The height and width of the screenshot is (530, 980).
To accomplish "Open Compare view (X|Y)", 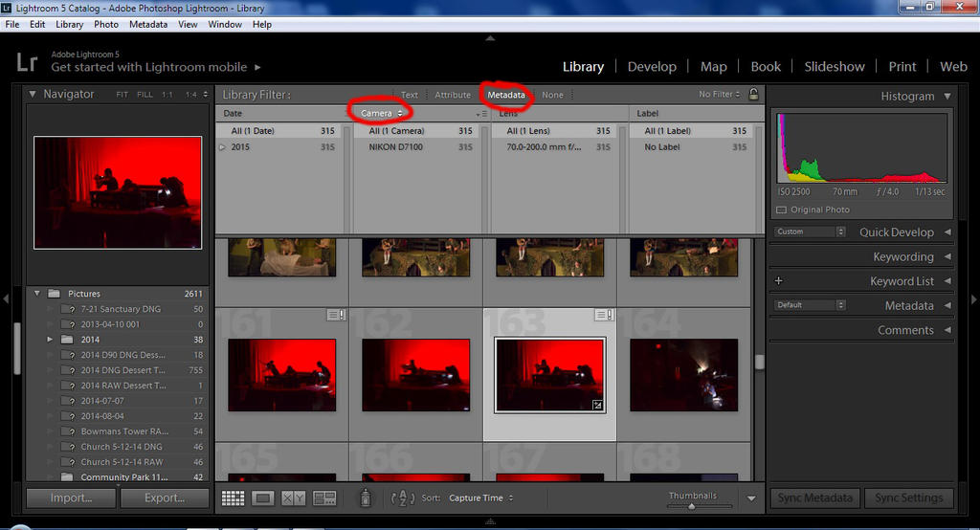I will coord(294,497).
